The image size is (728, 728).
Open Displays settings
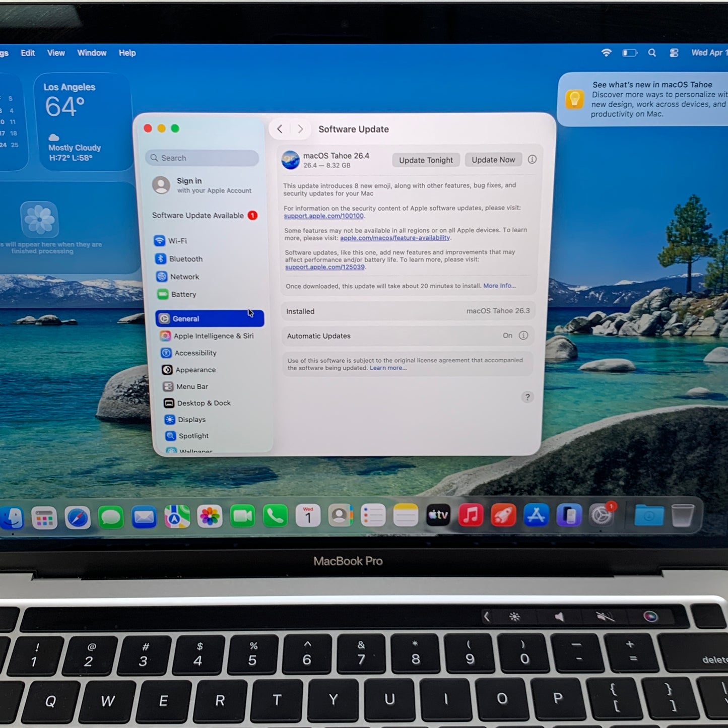[x=191, y=419]
